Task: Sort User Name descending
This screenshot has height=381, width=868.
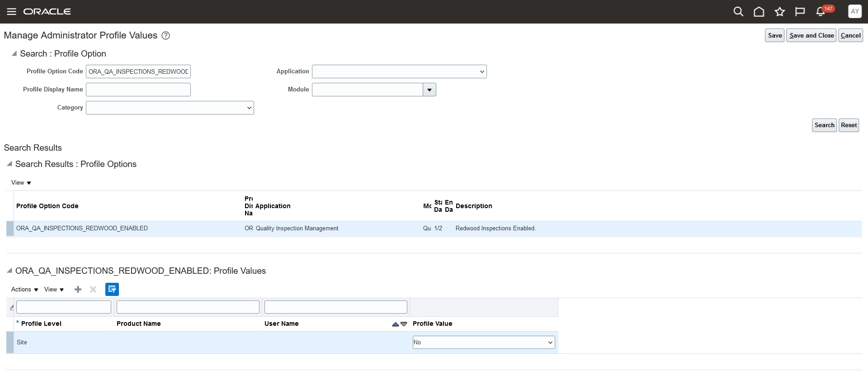Action: pyautogui.click(x=404, y=324)
